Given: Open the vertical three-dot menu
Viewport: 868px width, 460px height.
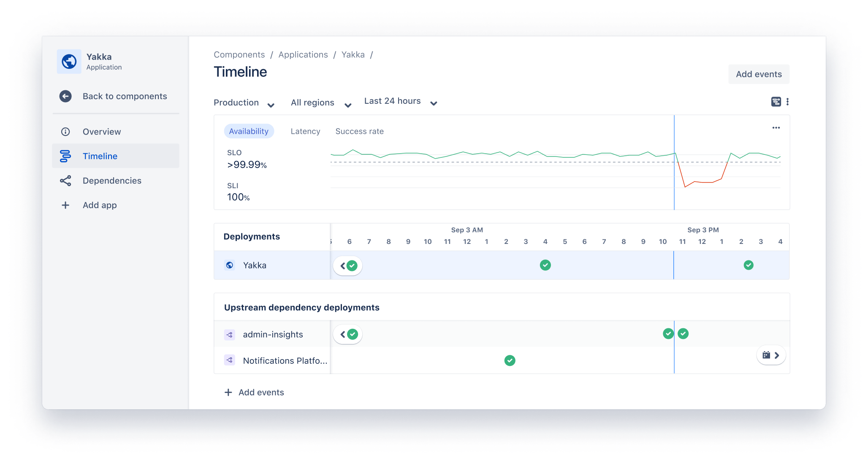Looking at the screenshot, I should (x=787, y=102).
